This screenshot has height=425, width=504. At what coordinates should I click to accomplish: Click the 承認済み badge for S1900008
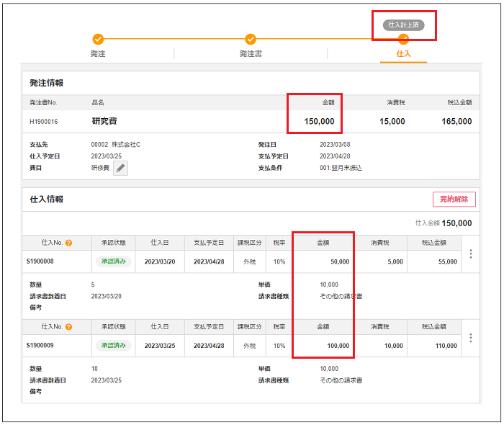pos(114,261)
